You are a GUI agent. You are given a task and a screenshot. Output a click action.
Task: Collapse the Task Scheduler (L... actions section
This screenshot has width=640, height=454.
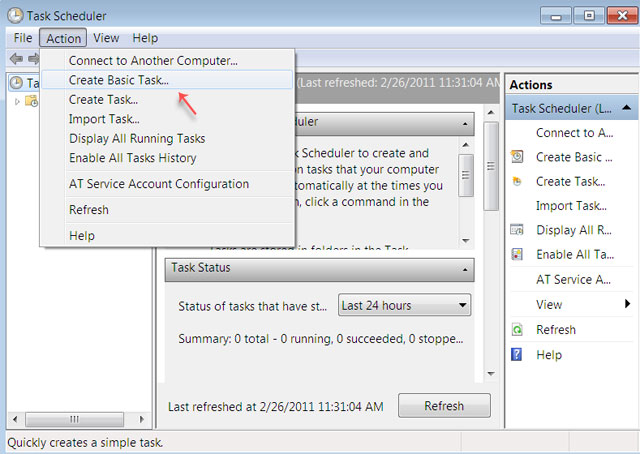pos(627,108)
